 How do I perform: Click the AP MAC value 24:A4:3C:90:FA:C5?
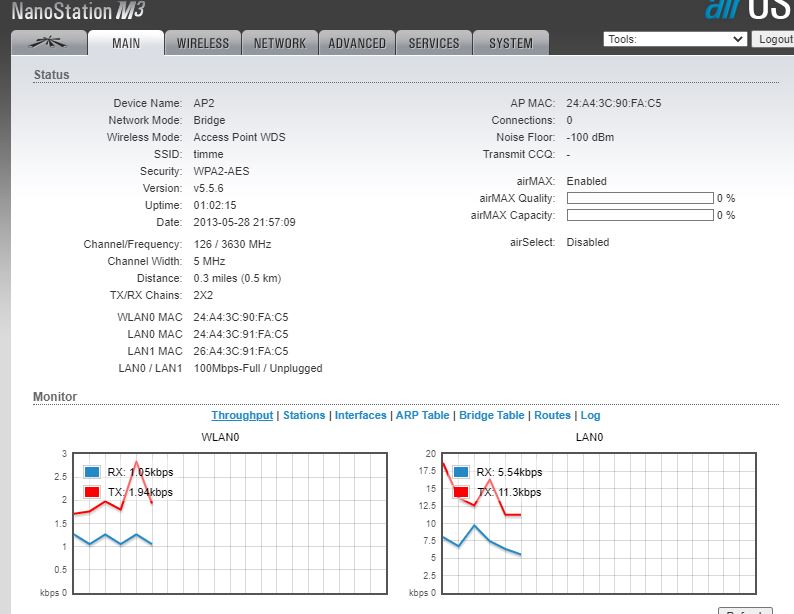tap(614, 103)
